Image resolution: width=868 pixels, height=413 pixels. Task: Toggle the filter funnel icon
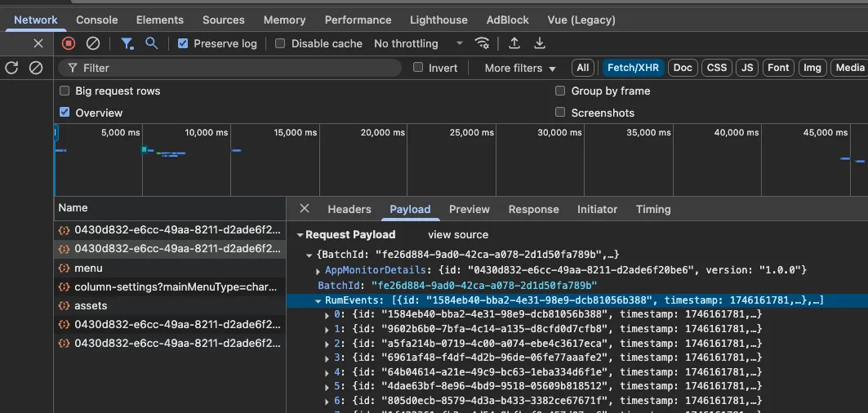coord(127,43)
